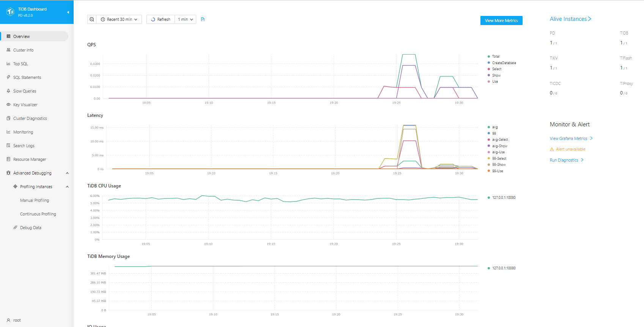This screenshot has width=644, height=327.
Task: Toggle avg-Use series in Latency legend
Action: click(x=496, y=152)
